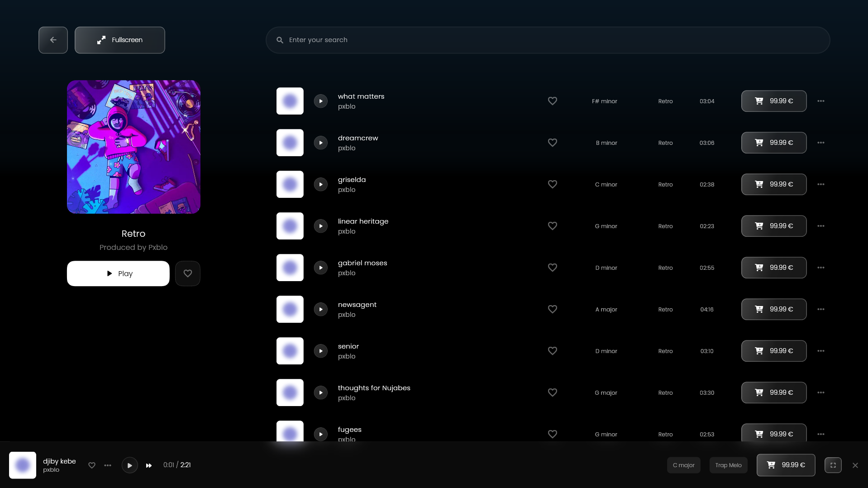Open more options for thoughts for Nujabes
Image resolution: width=868 pixels, height=488 pixels.
click(821, 392)
